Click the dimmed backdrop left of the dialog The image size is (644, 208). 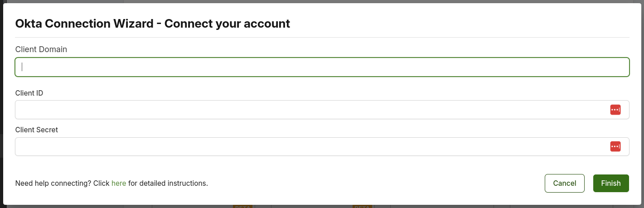(1, 104)
